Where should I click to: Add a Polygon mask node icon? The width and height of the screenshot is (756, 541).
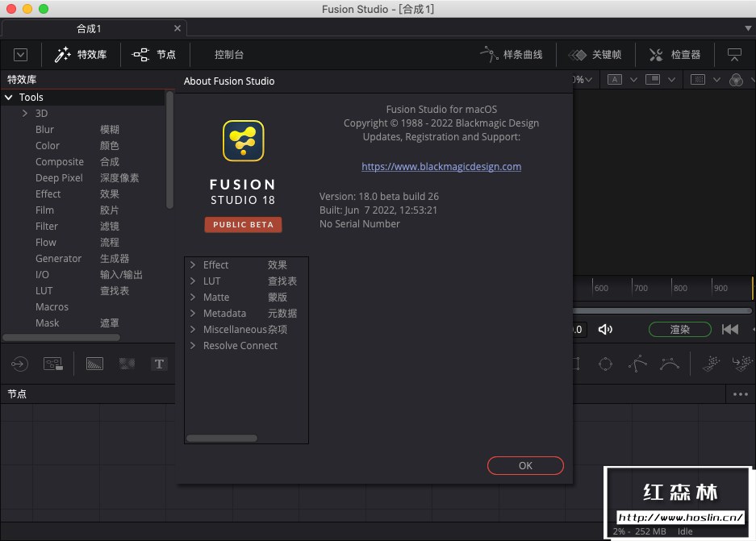coord(637,364)
